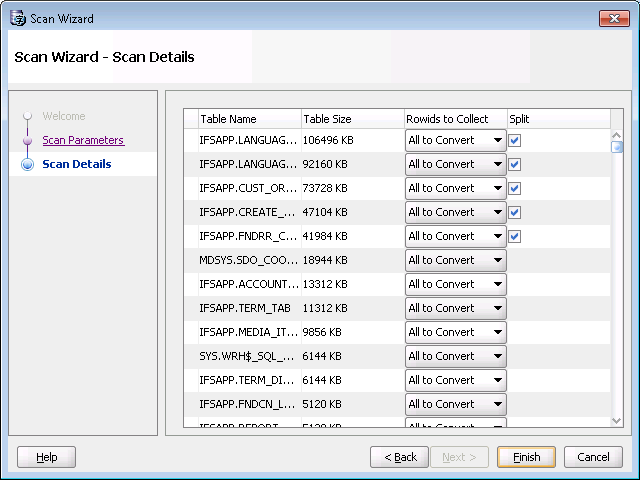Click the 9856 KB size cell
Image resolution: width=640 pixels, height=480 pixels.
[x=353, y=332]
